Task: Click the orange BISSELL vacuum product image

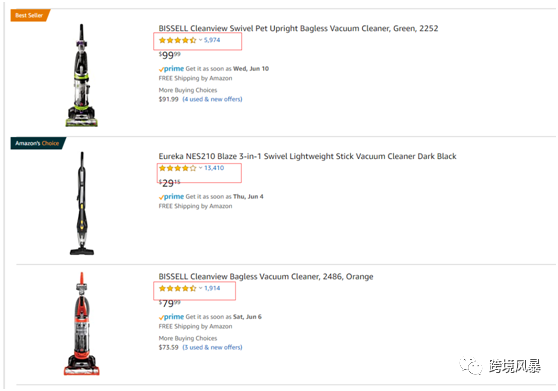Action: pos(82,324)
